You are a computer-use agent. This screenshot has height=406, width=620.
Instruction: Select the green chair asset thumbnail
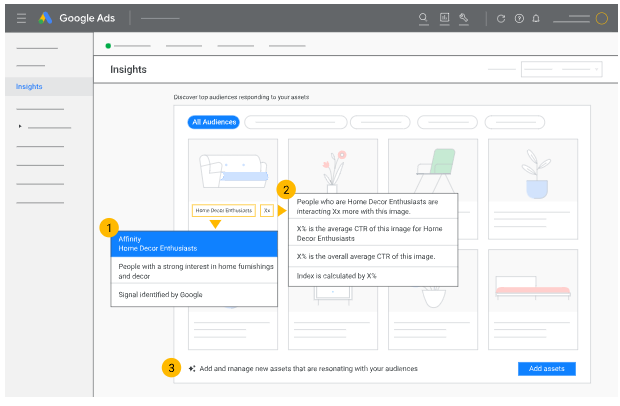click(433, 168)
